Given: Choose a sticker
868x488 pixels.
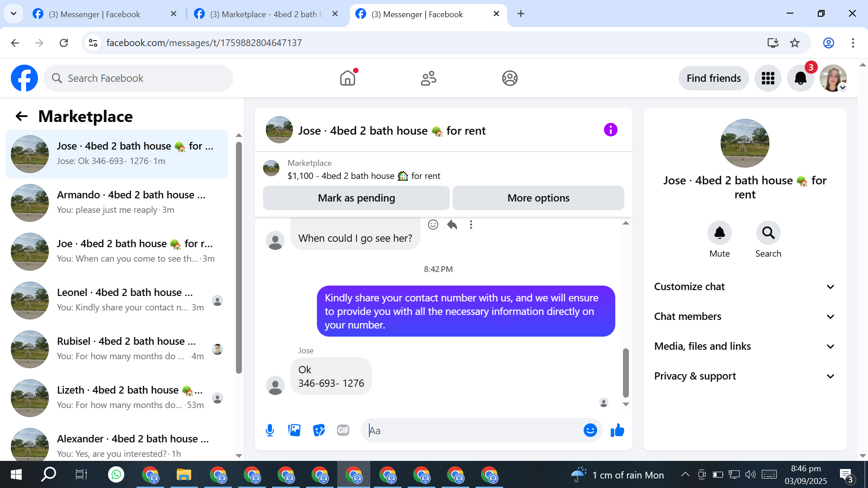Looking at the screenshot, I should [x=319, y=431].
